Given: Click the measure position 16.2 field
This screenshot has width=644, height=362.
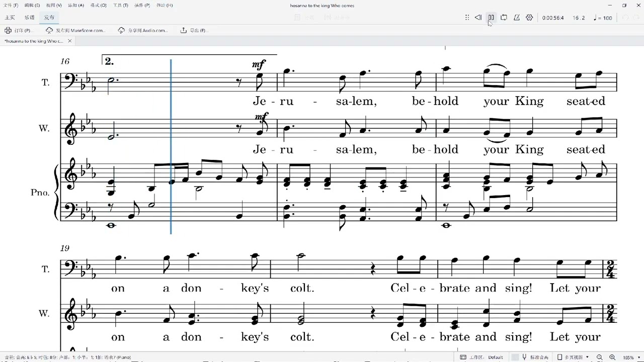Looking at the screenshot, I should click(x=579, y=18).
